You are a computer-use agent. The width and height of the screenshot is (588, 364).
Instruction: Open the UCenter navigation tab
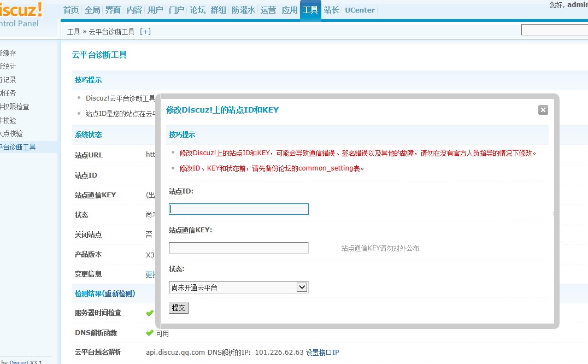tap(360, 10)
